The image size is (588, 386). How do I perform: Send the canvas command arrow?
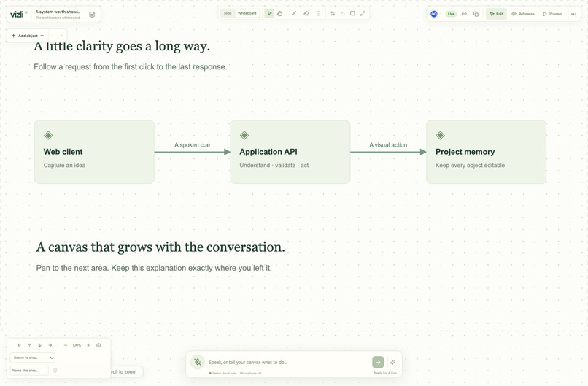point(378,362)
